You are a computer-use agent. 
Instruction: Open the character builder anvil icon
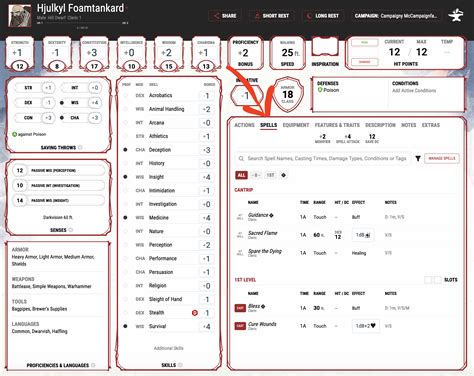(455, 15)
